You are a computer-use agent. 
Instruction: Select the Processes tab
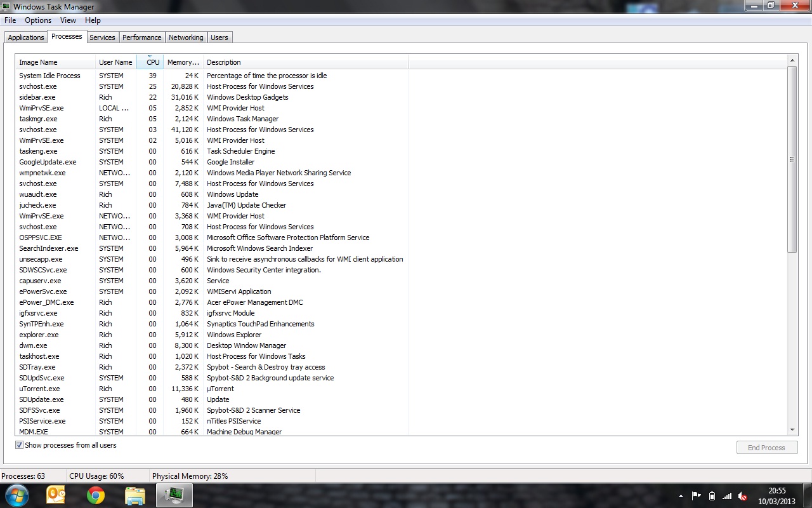[67, 36]
